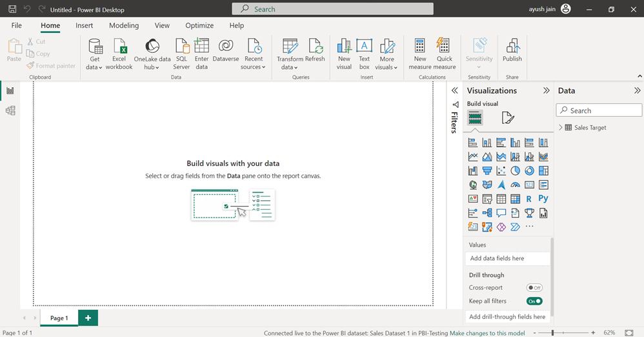This screenshot has height=337, width=644.
Task: Add an R script visual
Action: (529, 199)
